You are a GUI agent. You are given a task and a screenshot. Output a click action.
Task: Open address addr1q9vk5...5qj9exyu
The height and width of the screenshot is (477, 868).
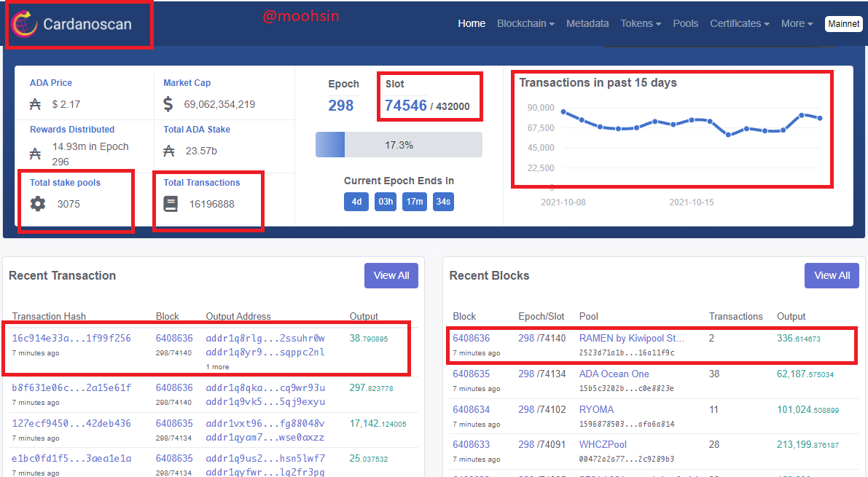point(265,402)
